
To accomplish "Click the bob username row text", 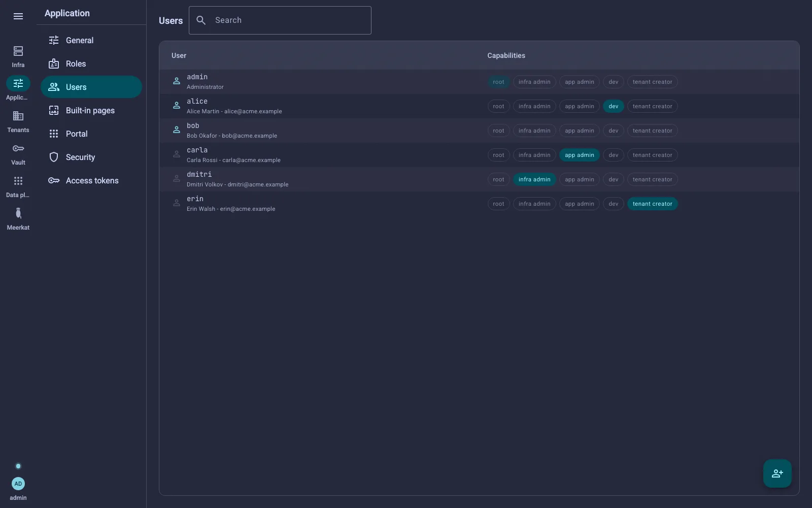I will click(x=193, y=125).
